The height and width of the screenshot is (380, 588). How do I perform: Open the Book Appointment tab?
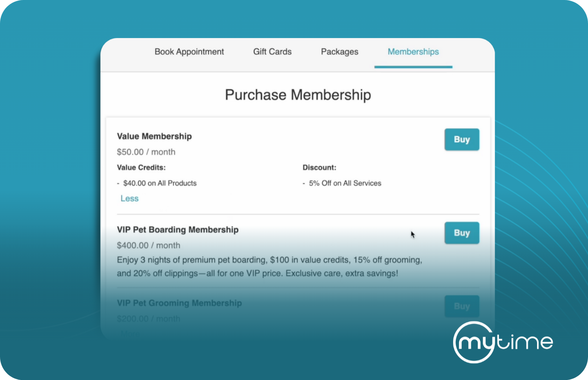189,52
